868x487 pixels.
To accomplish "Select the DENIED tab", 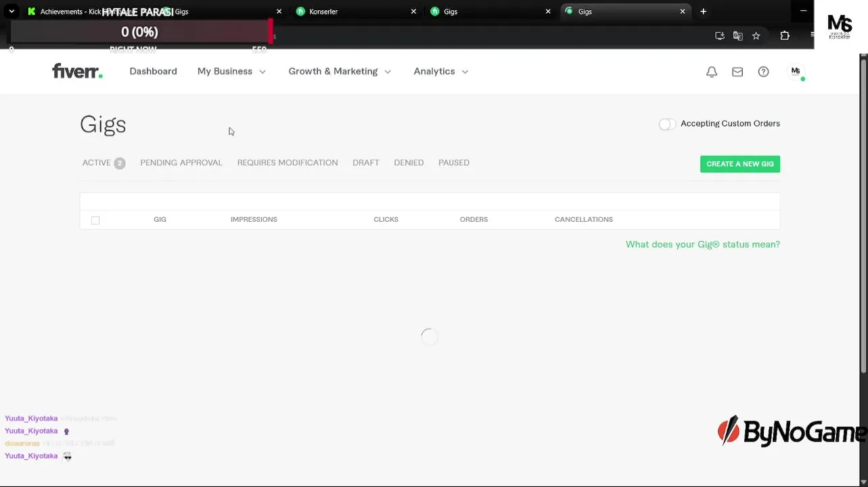I will click(409, 163).
